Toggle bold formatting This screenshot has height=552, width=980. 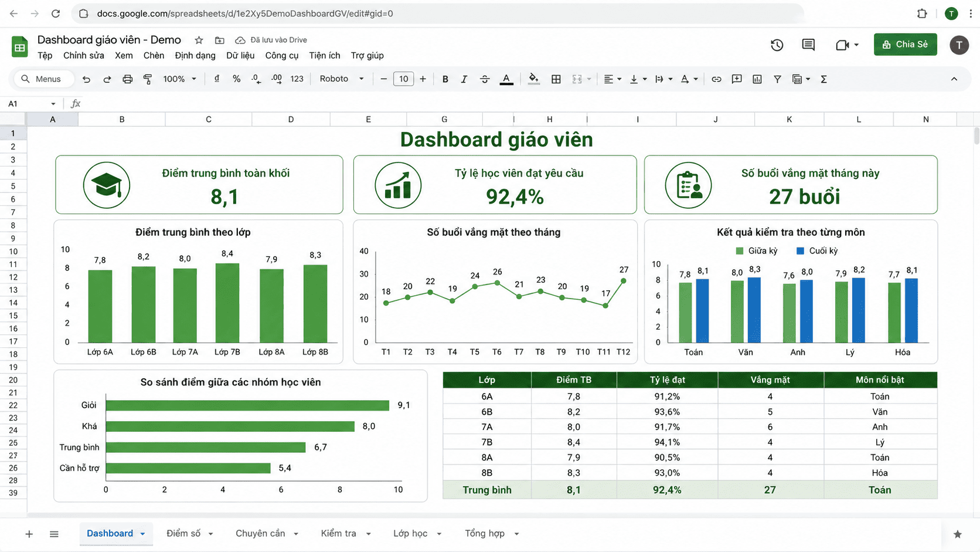(445, 79)
